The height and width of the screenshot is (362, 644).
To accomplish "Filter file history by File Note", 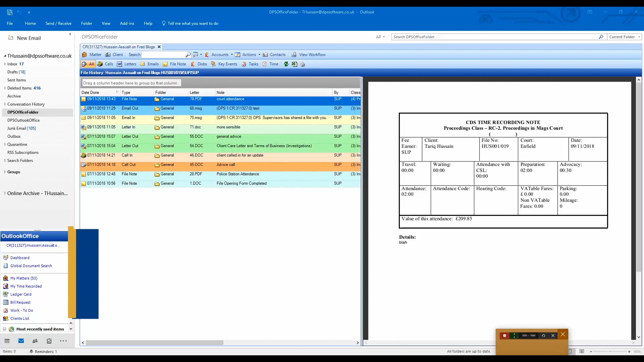I will click(174, 64).
